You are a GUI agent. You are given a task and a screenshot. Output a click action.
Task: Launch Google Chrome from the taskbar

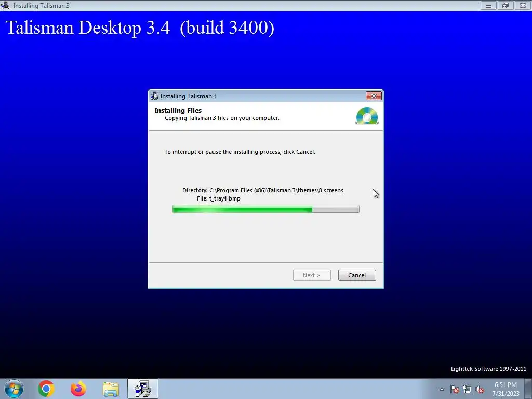click(x=46, y=389)
